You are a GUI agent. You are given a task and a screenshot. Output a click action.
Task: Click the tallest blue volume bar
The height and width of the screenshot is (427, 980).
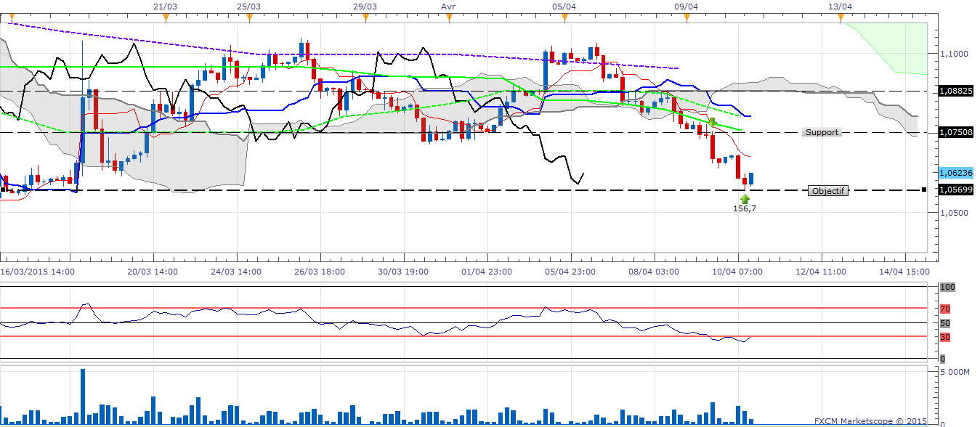point(83,396)
